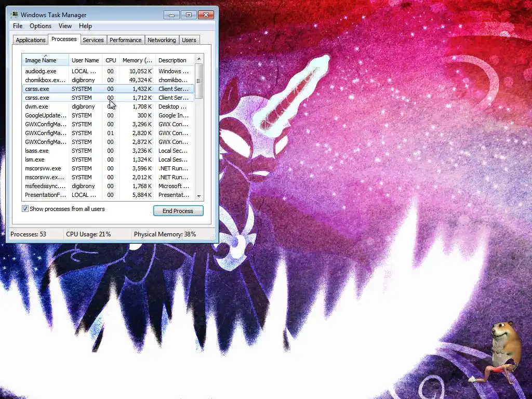
Task: Go to the Networking tab
Action: (x=162, y=40)
